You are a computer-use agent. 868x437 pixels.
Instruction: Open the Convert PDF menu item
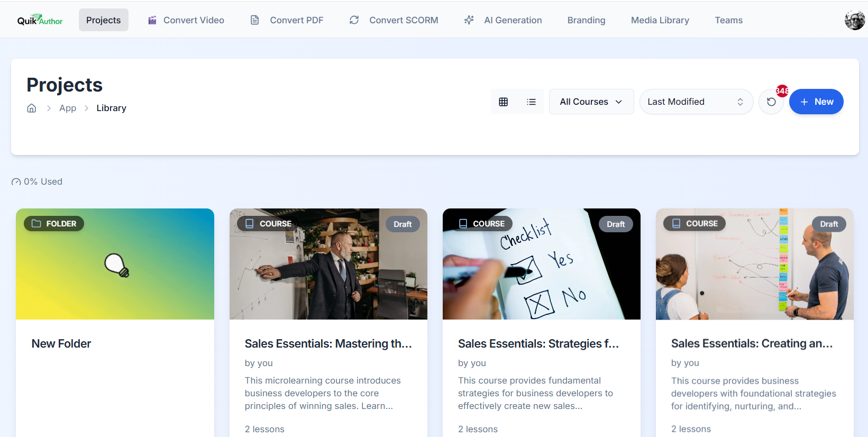[x=287, y=20]
